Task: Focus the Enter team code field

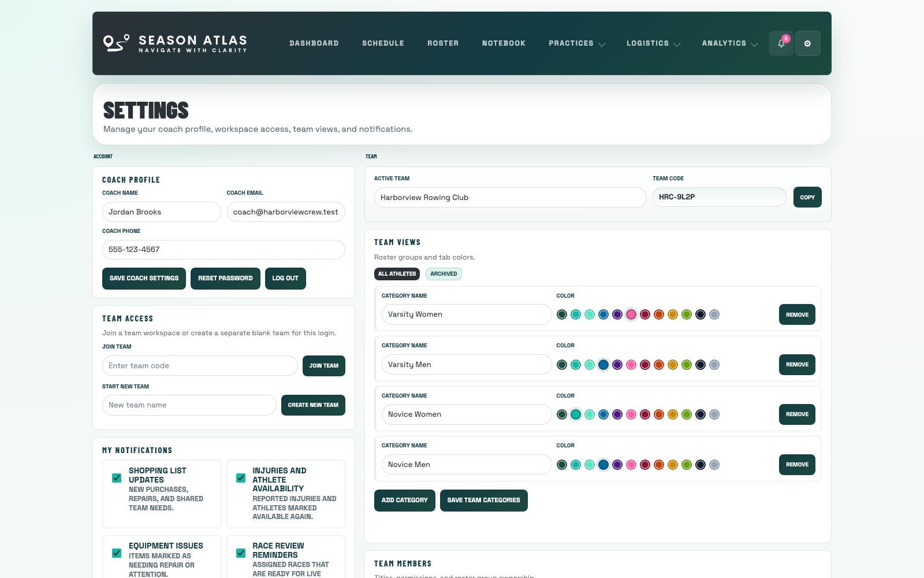Action: click(x=200, y=366)
